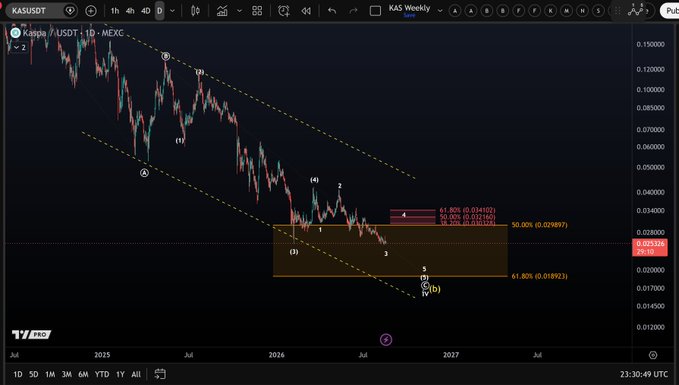Expand the layout menu chevron next to KAS Weekly
This screenshot has height=385, width=679.
point(440,11)
